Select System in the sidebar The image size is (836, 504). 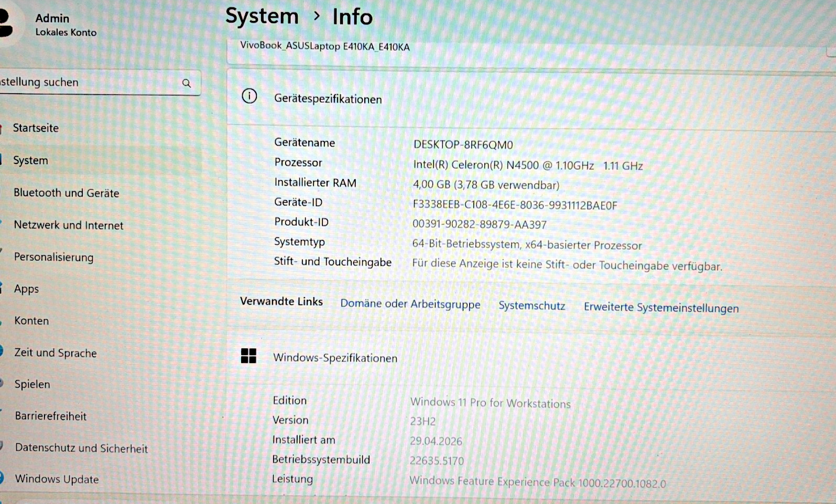pos(30,160)
